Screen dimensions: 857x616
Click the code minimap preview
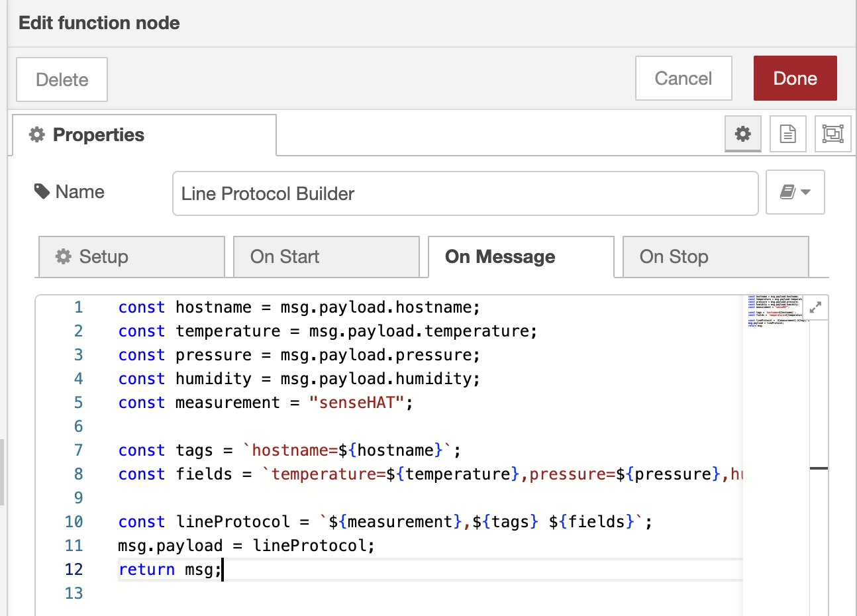point(775,311)
